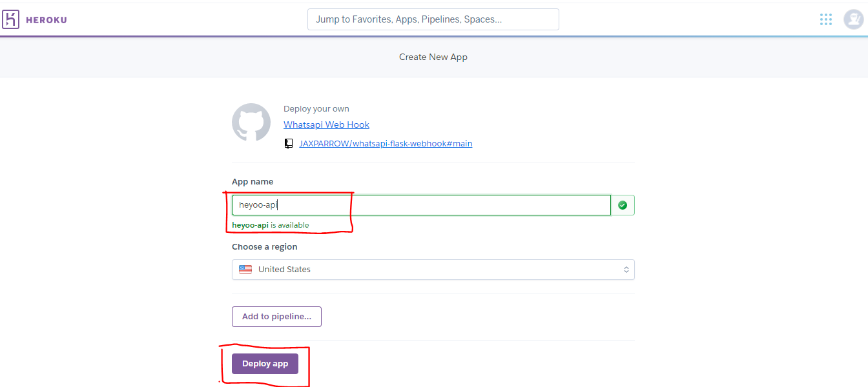Click the Heroku logo icon
Image resolution: width=868 pixels, height=387 pixels.
[x=11, y=19]
